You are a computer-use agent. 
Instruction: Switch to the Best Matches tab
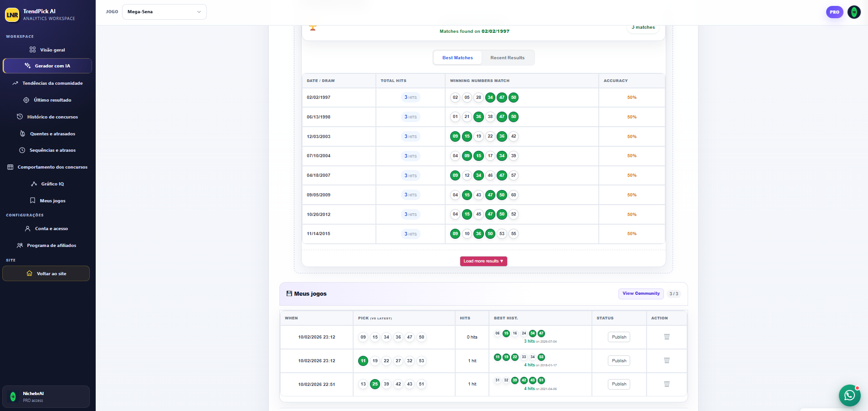(457, 58)
